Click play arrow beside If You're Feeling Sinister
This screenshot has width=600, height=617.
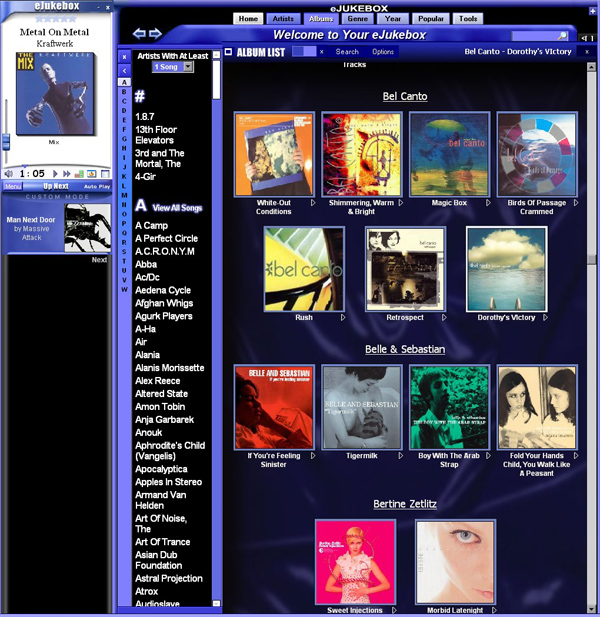click(x=313, y=456)
